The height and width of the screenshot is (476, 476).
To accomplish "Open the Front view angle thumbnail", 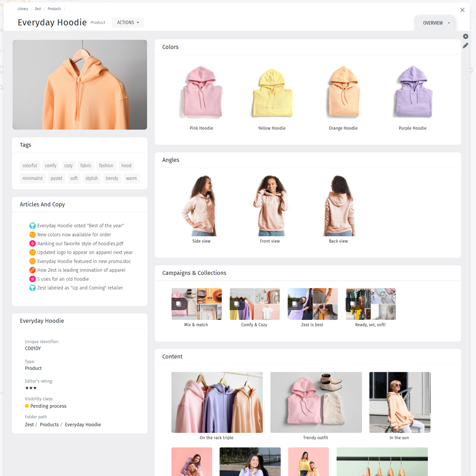I will [270, 206].
